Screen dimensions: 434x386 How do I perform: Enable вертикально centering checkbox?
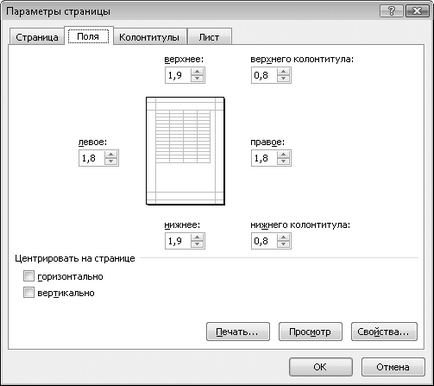click(29, 292)
